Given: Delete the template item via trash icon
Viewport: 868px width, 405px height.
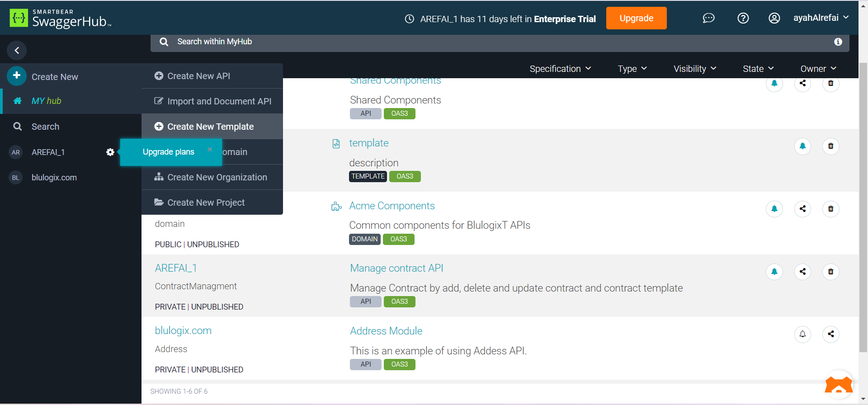Looking at the screenshot, I should tap(830, 146).
